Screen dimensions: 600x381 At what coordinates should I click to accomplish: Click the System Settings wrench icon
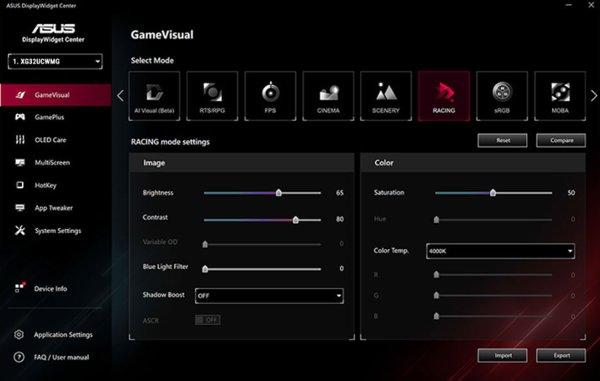[x=20, y=230]
